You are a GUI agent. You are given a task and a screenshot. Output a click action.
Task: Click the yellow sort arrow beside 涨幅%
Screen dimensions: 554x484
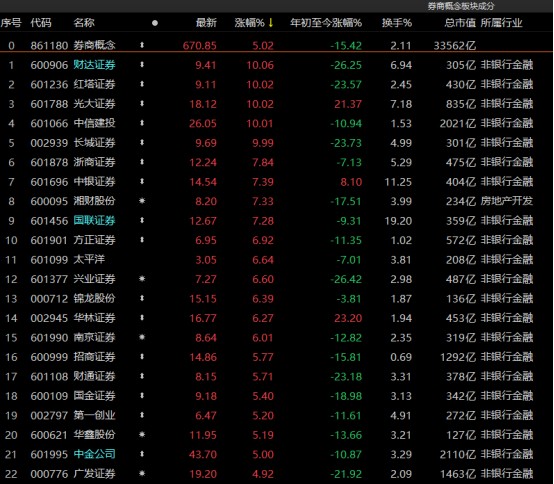point(271,23)
